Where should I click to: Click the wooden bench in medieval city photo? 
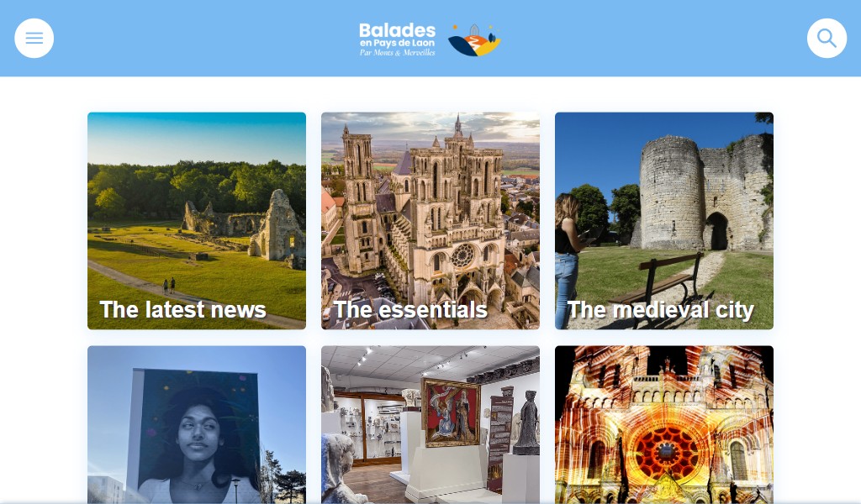pyautogui.click(x=656, y=288)
